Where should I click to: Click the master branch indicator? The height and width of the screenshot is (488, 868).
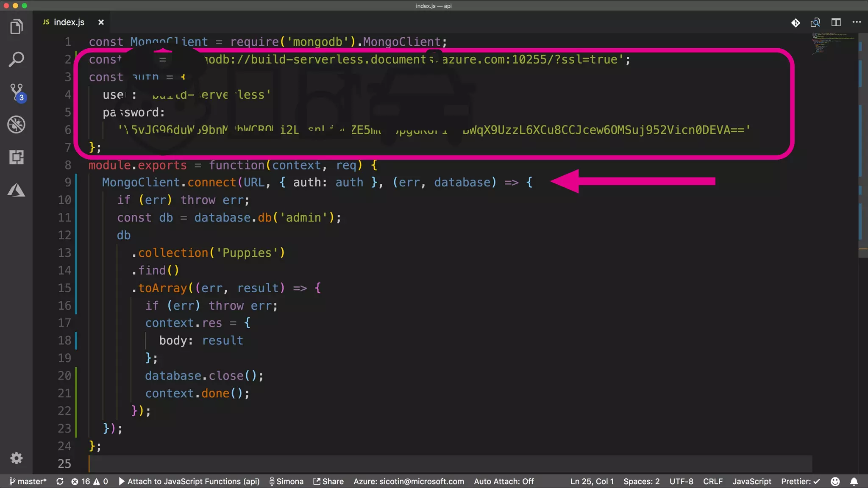click(28, 481)
